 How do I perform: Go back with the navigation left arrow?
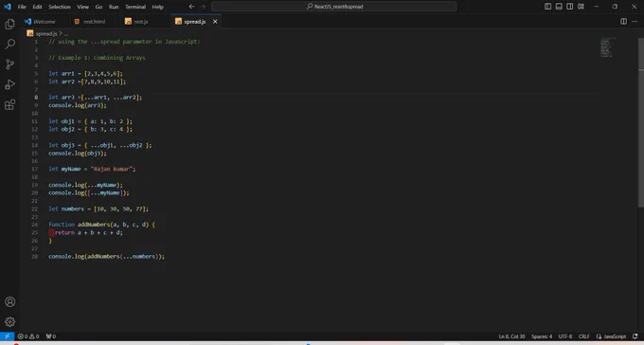click(x=192, y=7)
